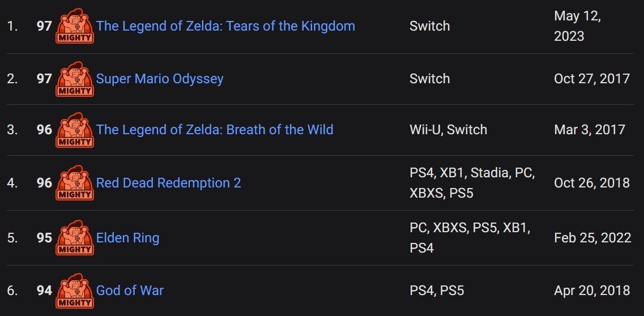Click the Mighty badge next to Elden Ring
The width and height of the screenshot is (644, 316).
click(x=75, y=238)
